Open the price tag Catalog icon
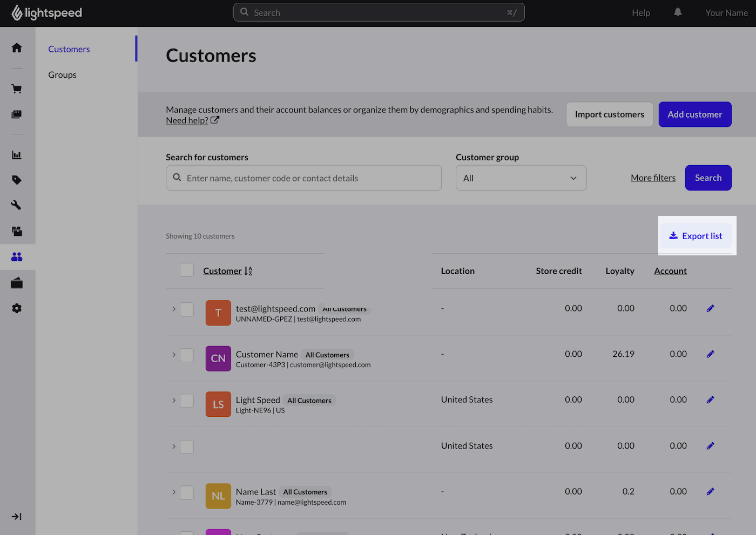756x535 pixels. [17, 180]
